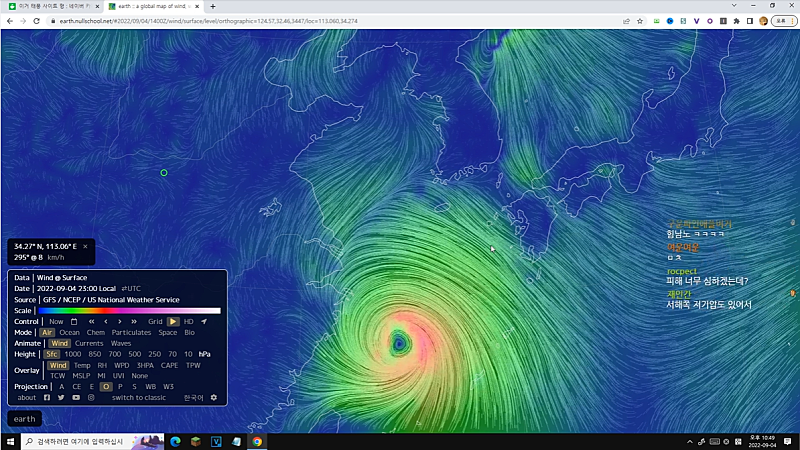The image size is (800, 450).
Task: Open the calendar date picker icon
Action: click(73, 321)
